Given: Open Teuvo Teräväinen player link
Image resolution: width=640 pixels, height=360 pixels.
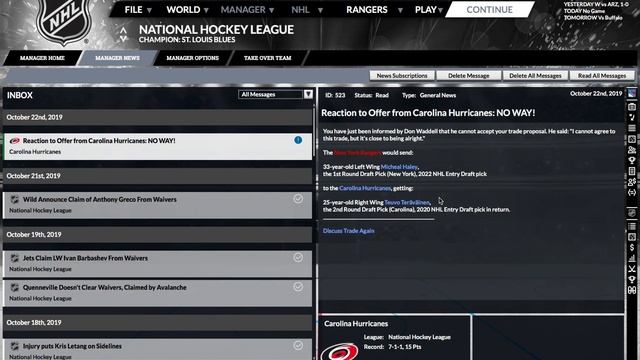Looking at the screenshot, I should (x=407, y=202).
